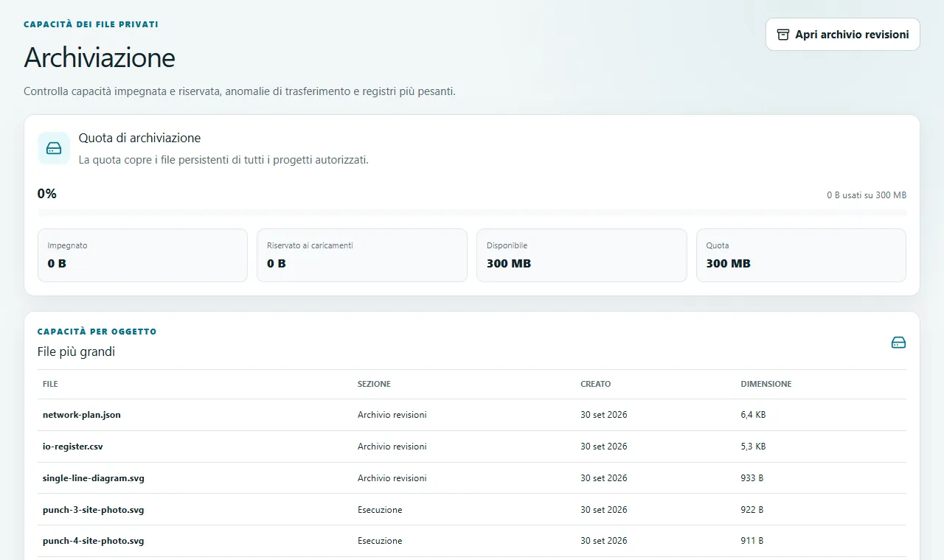Click the 911 B size value

tap(752, 541)
